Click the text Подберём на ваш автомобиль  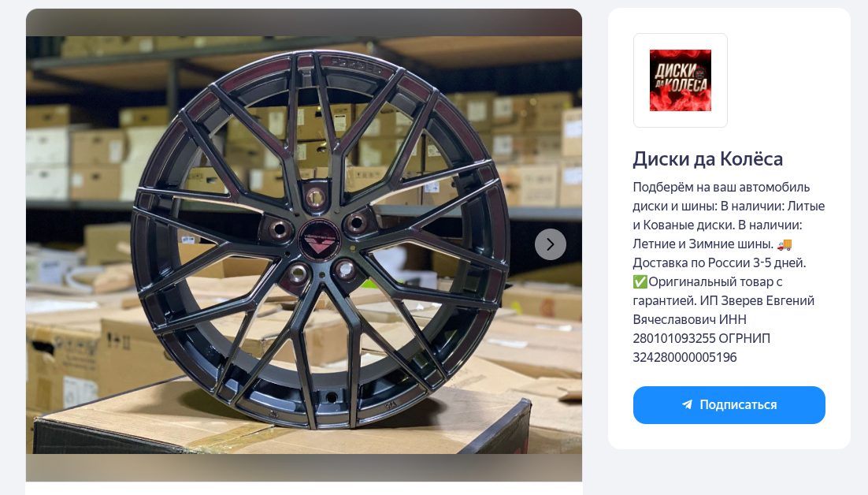pos(721,187)
